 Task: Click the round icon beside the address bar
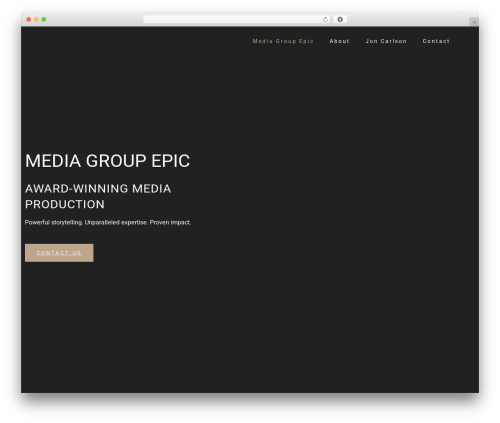340,19
